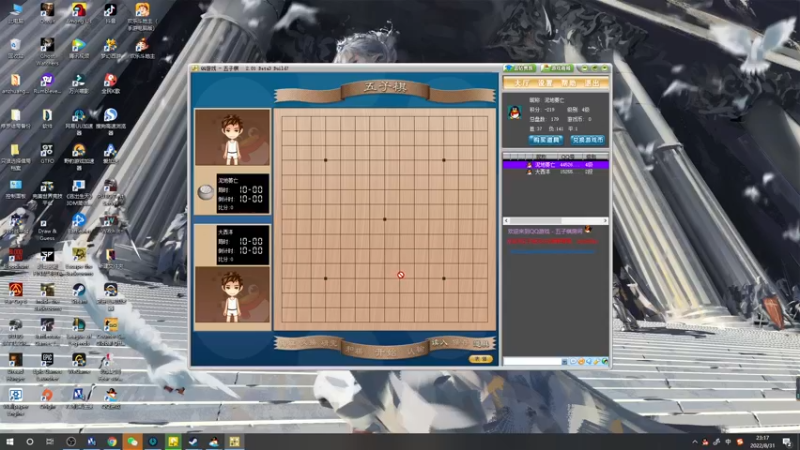Click the 载入 button on the right ribbon
The height and width of the screenshot is (450, 800).
click(439, 343)
